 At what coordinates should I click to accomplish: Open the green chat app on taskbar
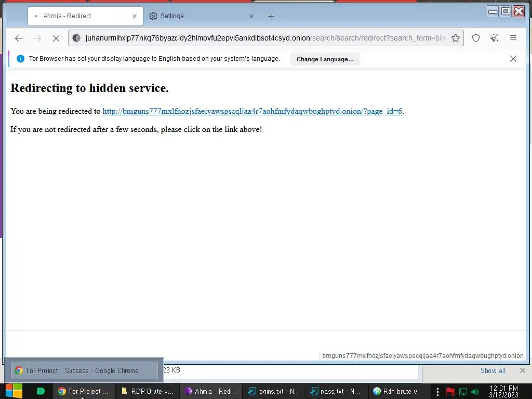pos(41,391)
